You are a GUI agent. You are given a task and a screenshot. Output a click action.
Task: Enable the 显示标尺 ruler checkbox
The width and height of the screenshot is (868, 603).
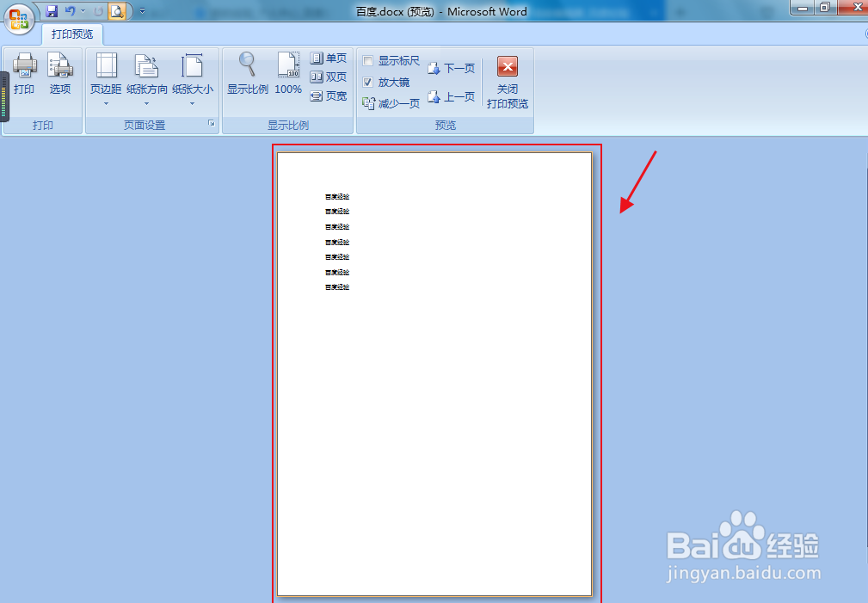click(367, 61)
